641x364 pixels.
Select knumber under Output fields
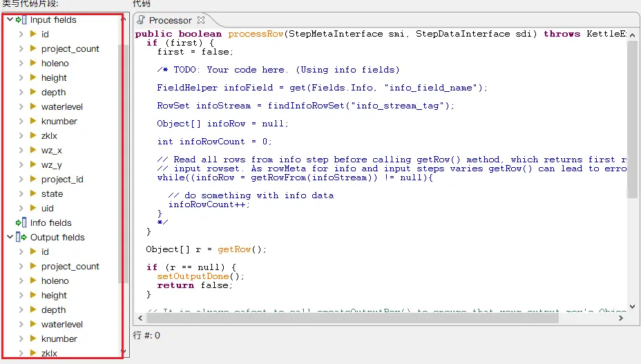click(x=59, y=339)
